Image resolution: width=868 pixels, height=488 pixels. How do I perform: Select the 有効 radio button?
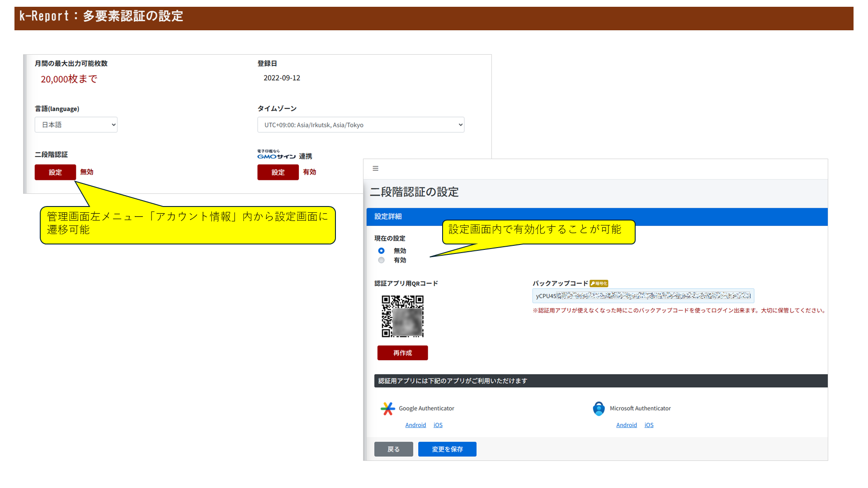[x=382, y=260]
